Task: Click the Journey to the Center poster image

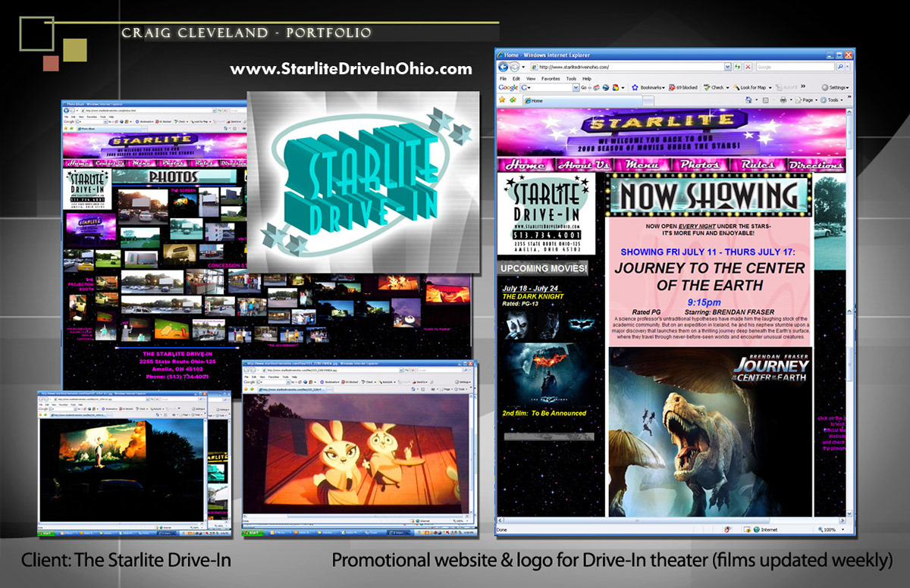Action: [x=709, y=432]
